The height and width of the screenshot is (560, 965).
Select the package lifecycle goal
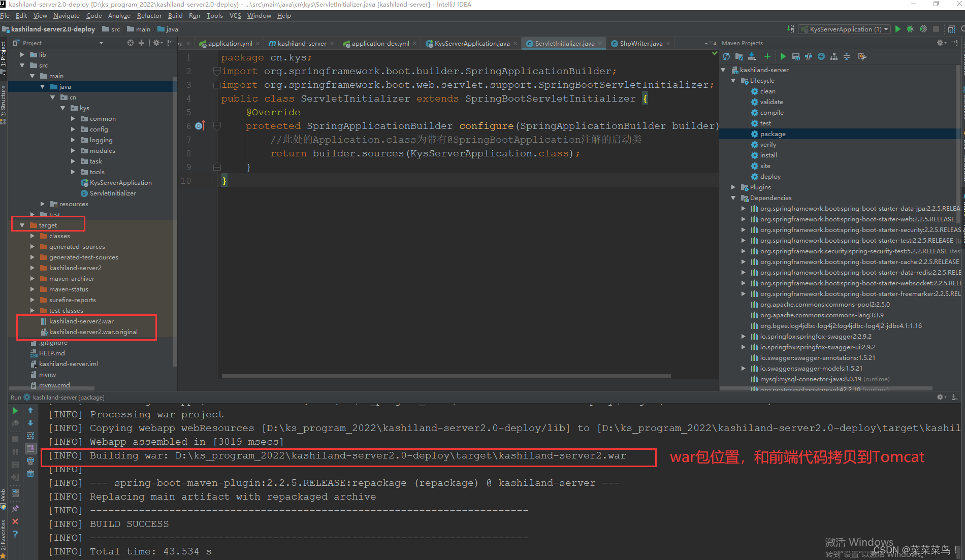click(x=773, y=134)
